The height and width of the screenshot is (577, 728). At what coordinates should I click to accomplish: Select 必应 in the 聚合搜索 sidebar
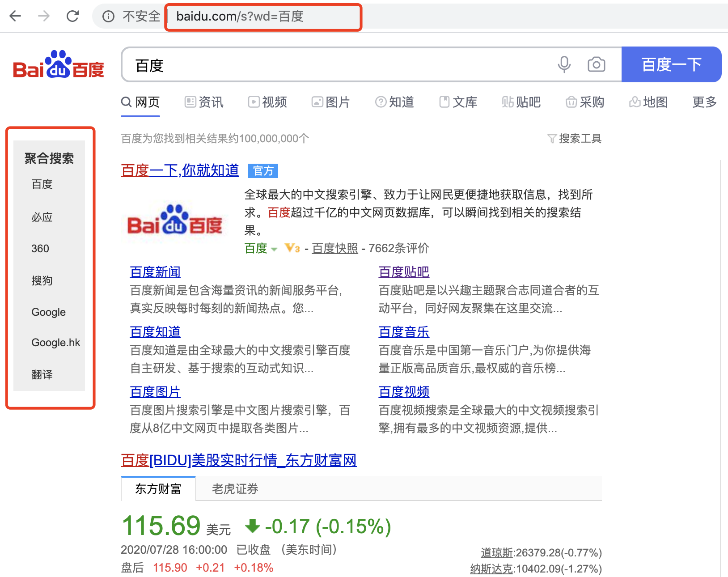click(42, 217)
